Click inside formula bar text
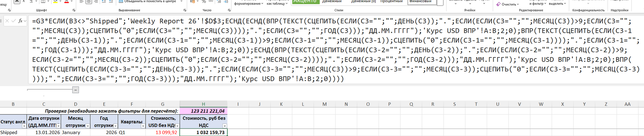The height and width of the screenshot is (136, 644). pyautogui.click(x=336, y=50)
